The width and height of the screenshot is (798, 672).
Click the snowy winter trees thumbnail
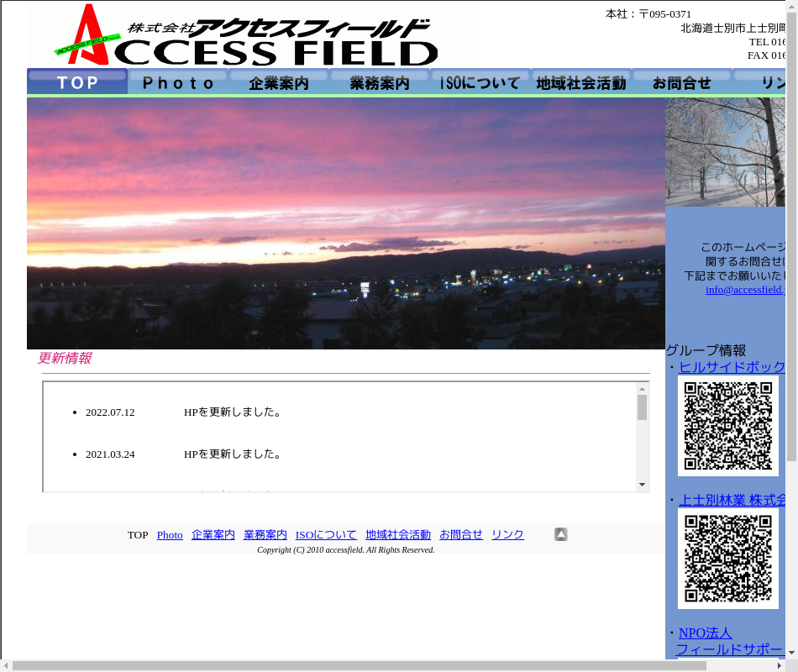point(725,151)
